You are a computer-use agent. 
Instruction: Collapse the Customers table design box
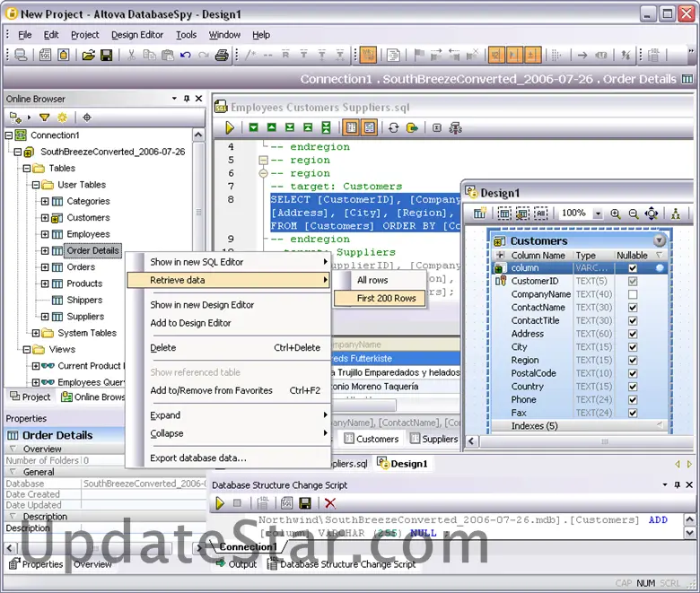pyautogui.click(x=660, y=241)
